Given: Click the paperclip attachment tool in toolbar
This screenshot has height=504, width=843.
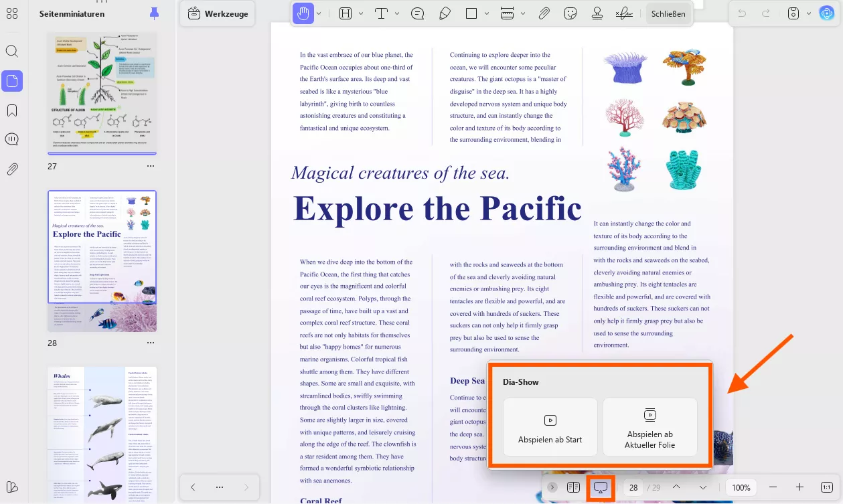Looking at the screenshot, I should pyautogui.click(x=544, y=13).
